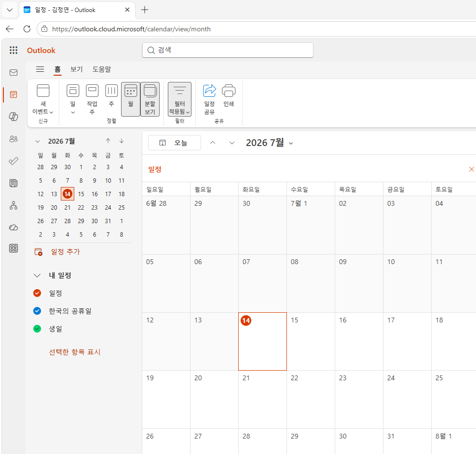Image resolution: width=476 pixels, height=454 pixels.
Task: Uncheck the 생일 calendar
Action: click(x=37, y=329)
